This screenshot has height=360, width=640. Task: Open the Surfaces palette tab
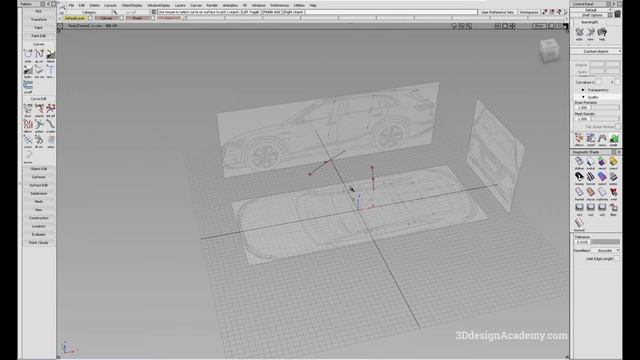[x=38, y=177]
